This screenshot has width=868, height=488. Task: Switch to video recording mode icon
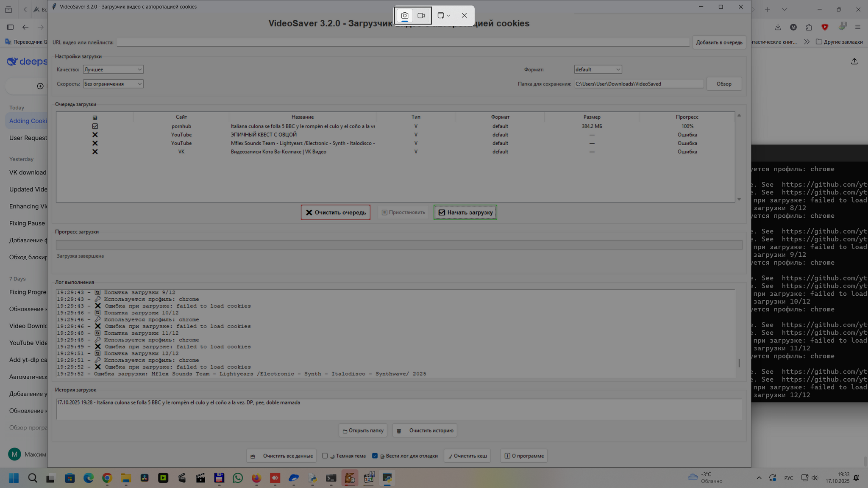click(421, 16)
